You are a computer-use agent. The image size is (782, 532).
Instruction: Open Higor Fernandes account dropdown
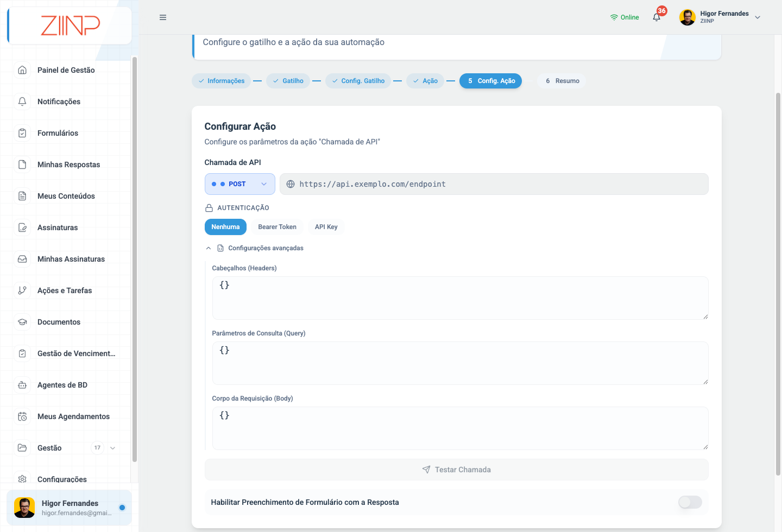(720, 17)
